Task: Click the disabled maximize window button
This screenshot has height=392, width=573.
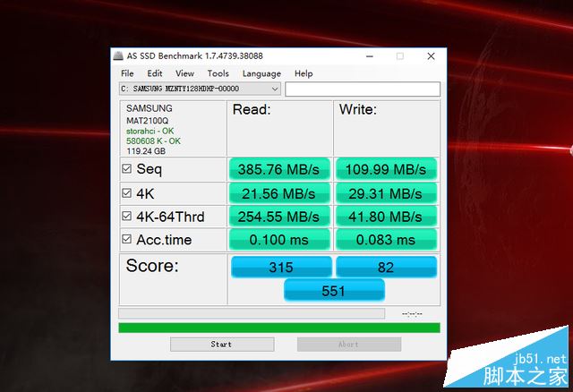Action: (x=400, y=56)
